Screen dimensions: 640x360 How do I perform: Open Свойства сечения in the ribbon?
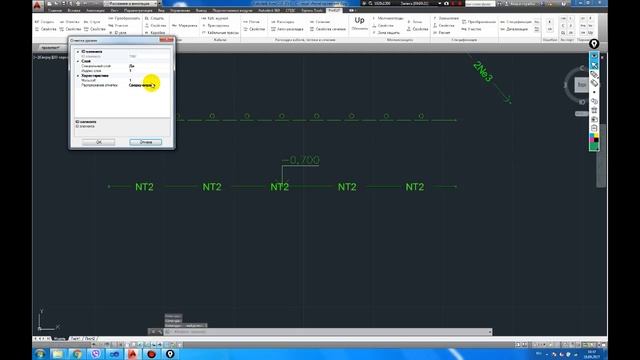click(328, 29)
